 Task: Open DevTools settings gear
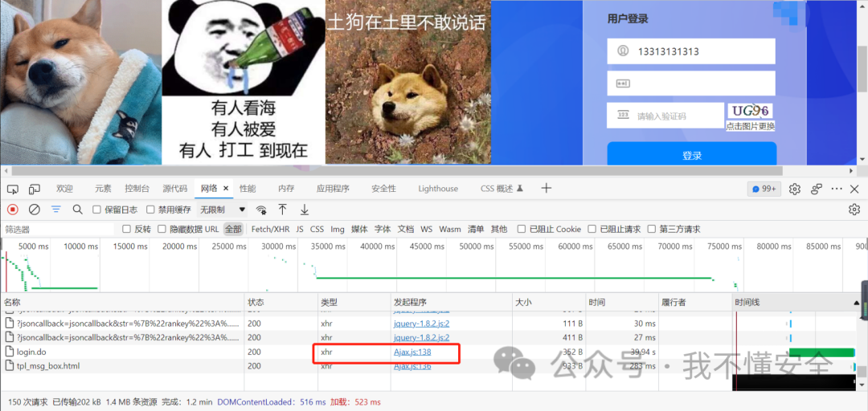point(794,189)
